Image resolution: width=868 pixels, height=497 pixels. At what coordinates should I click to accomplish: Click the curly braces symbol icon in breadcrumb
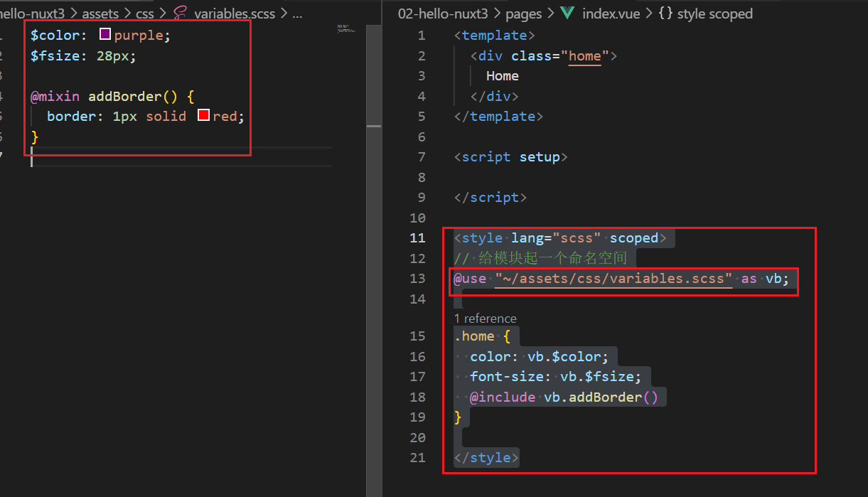click(666, 14)
